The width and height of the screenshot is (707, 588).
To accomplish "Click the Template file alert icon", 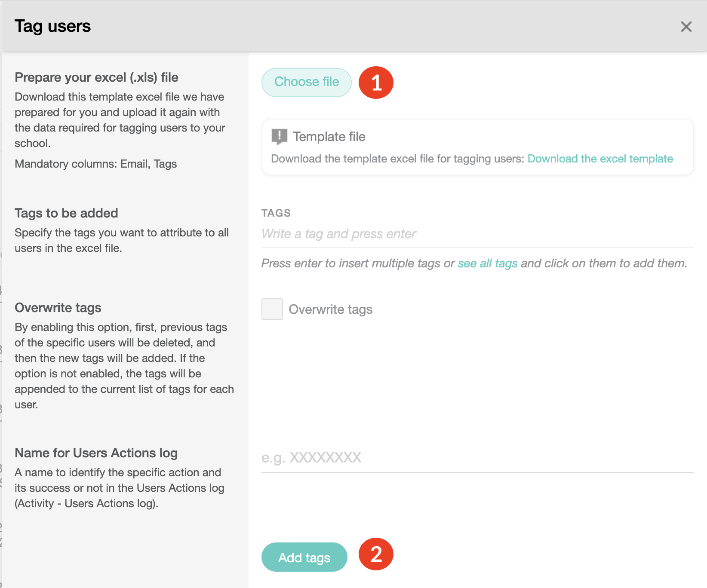I will (279, 136).
